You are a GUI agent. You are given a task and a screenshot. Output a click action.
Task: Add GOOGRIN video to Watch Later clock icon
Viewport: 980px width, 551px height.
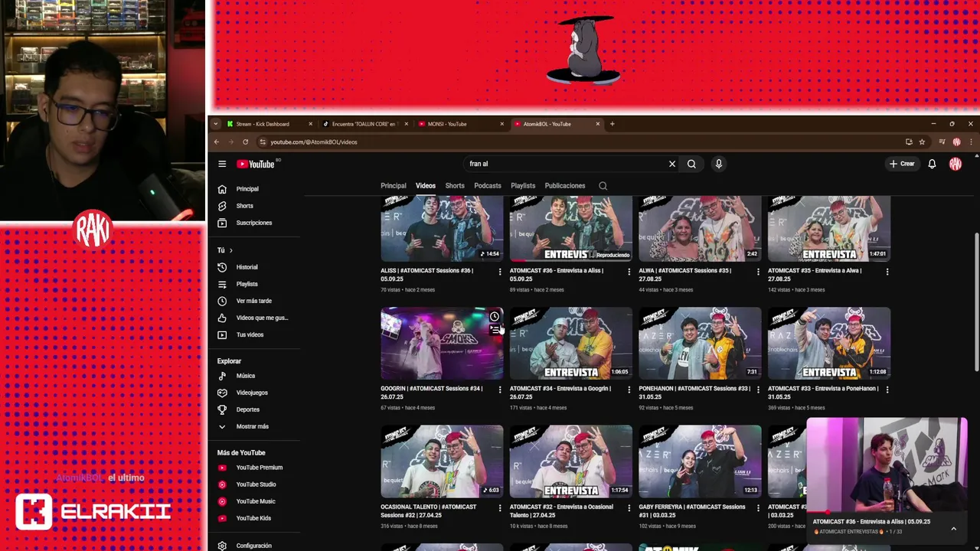(495, 317)
